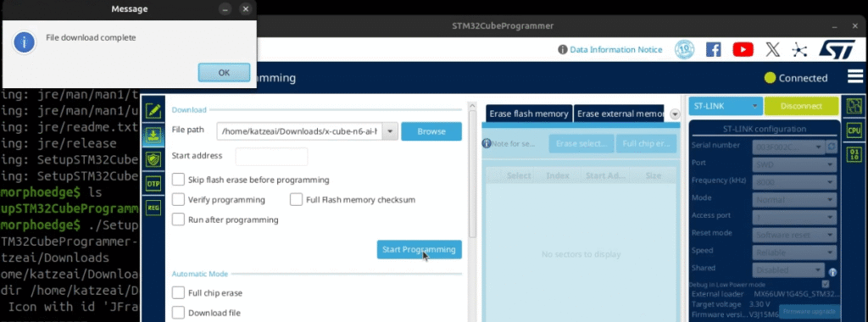This screenshot has height=322, width=868.
Task: Click the Index column header
Action: pyautogui.click(x=558, y=175)
